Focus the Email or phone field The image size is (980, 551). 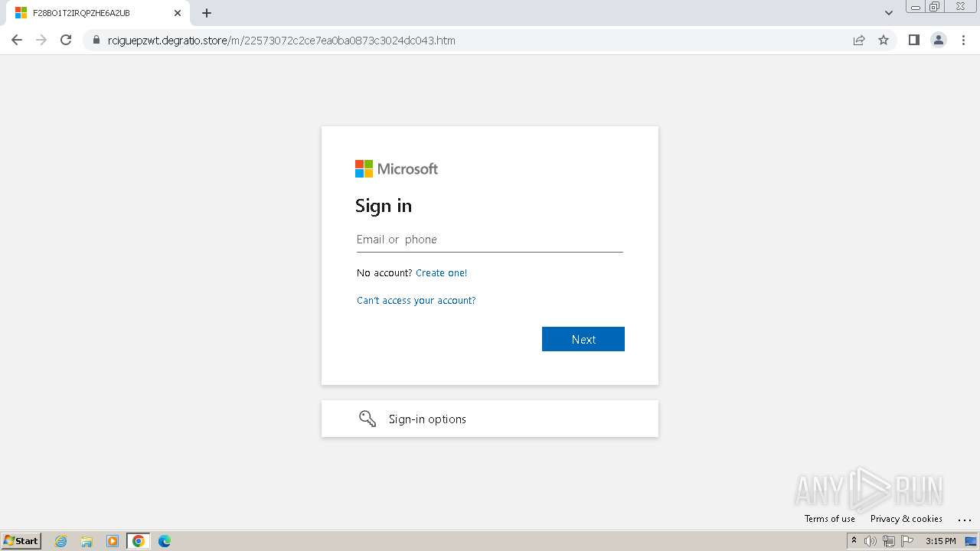tap(490, 240)
